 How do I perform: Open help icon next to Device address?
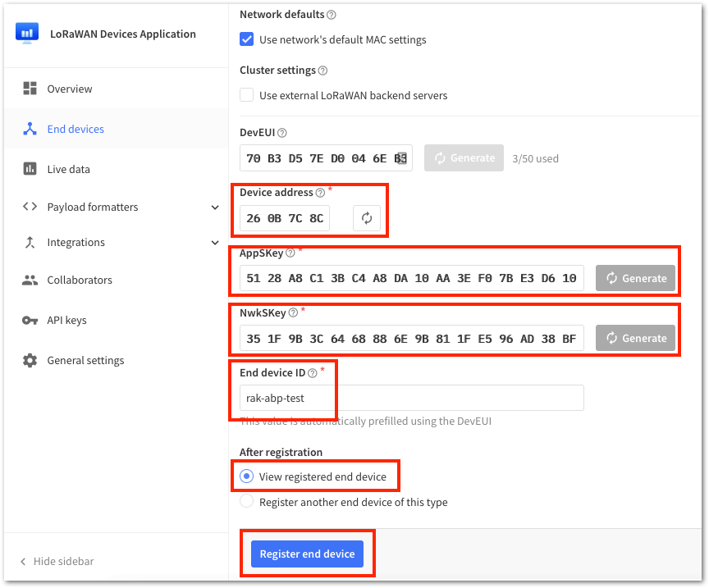[320, 193]
